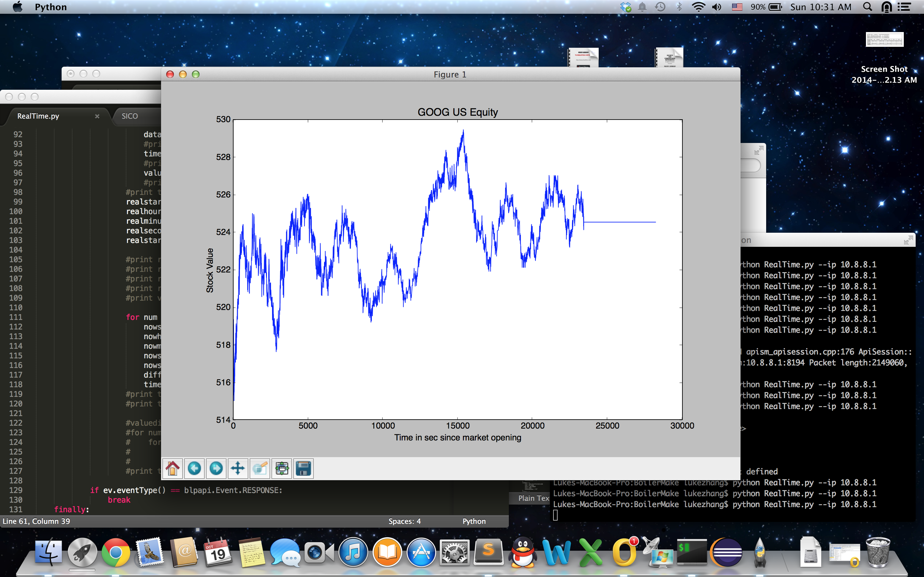Open the Terminal app in Dock
Viewport: 924px width, 577px height.
691,553
